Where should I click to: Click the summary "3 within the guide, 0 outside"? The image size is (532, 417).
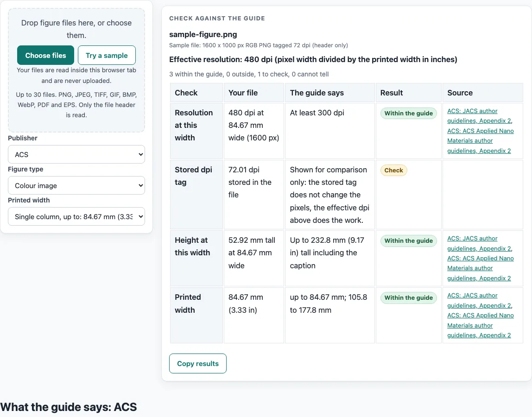click(x=249, y=74)
